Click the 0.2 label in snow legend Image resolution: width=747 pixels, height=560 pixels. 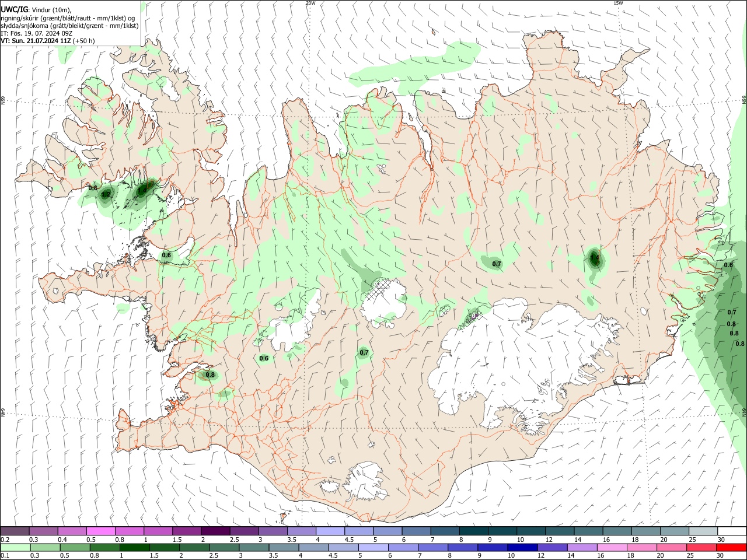pos(5,540)
